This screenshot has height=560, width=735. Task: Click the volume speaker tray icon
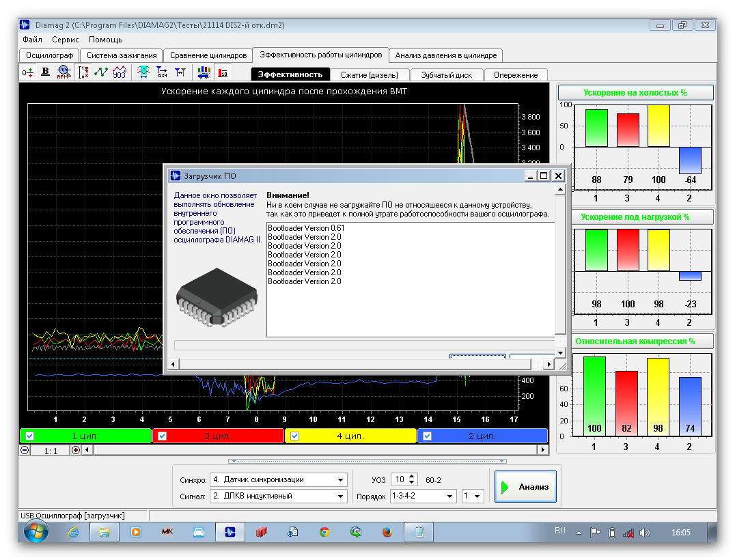[645, 533]
